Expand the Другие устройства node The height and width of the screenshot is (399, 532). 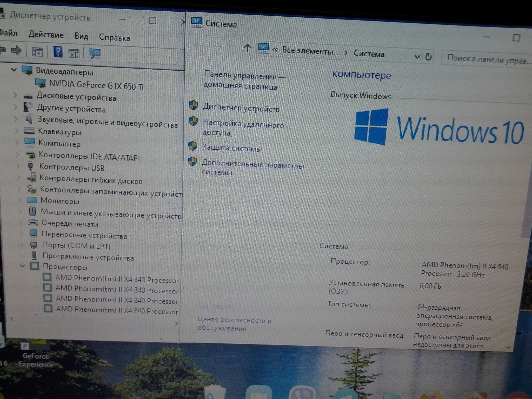click(x=16, y=107)
